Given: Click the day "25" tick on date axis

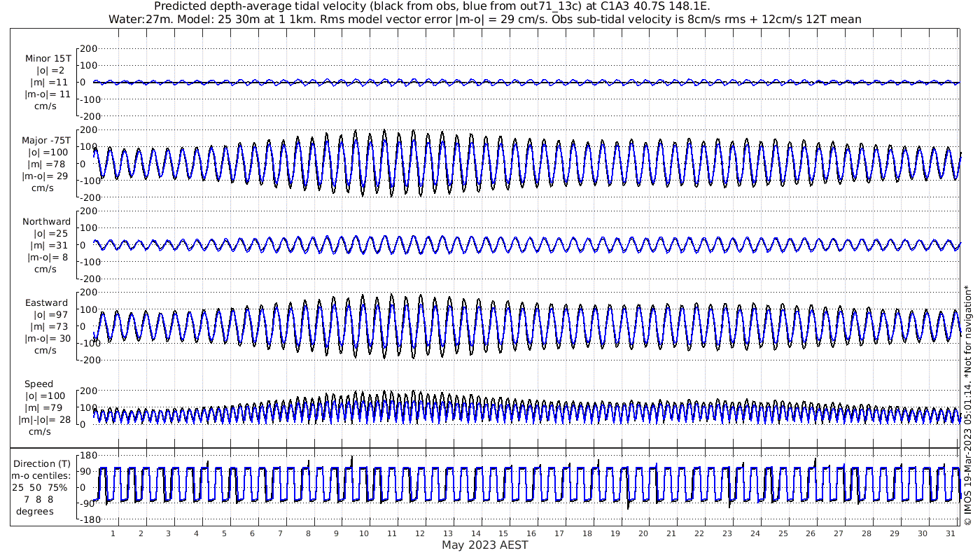Looking at the screenshot, I should point(783,533).
